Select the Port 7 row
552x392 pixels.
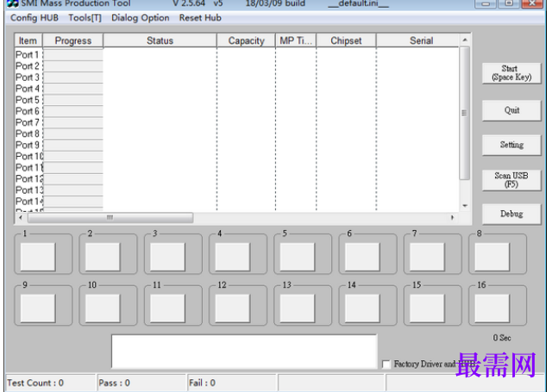pos(236,122)
